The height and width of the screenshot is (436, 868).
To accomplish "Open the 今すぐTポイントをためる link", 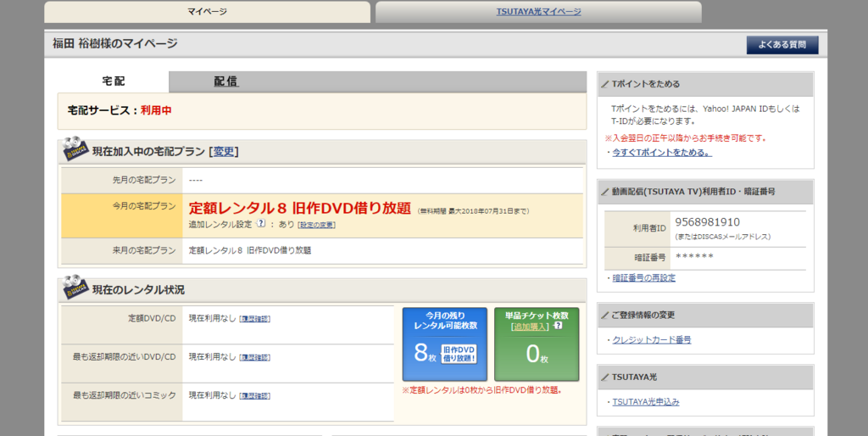I will tap(661, 153).
